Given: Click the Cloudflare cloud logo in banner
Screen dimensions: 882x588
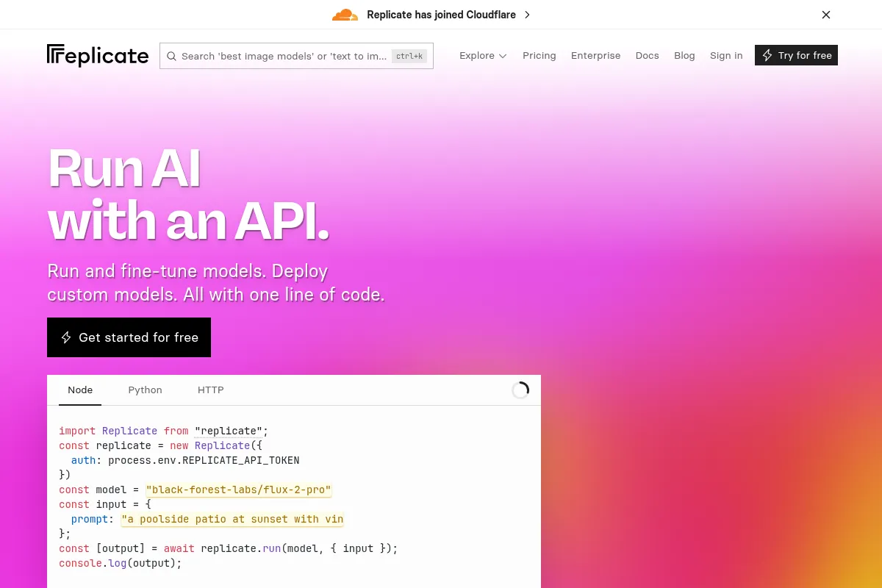Looking at the screenshot, I should [x=345, y=15].
